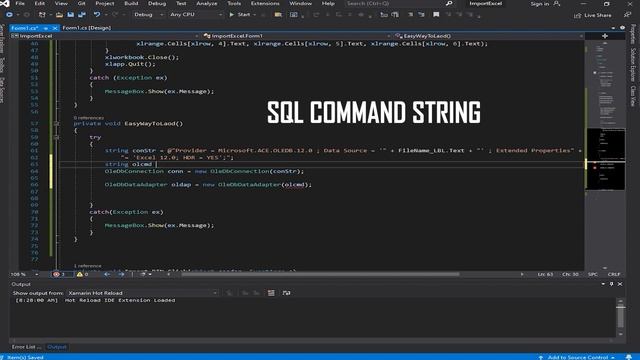Open the Debug configuration dropdown
The height and width of the screenshot is (360, 640).
(x=149, y=15)
